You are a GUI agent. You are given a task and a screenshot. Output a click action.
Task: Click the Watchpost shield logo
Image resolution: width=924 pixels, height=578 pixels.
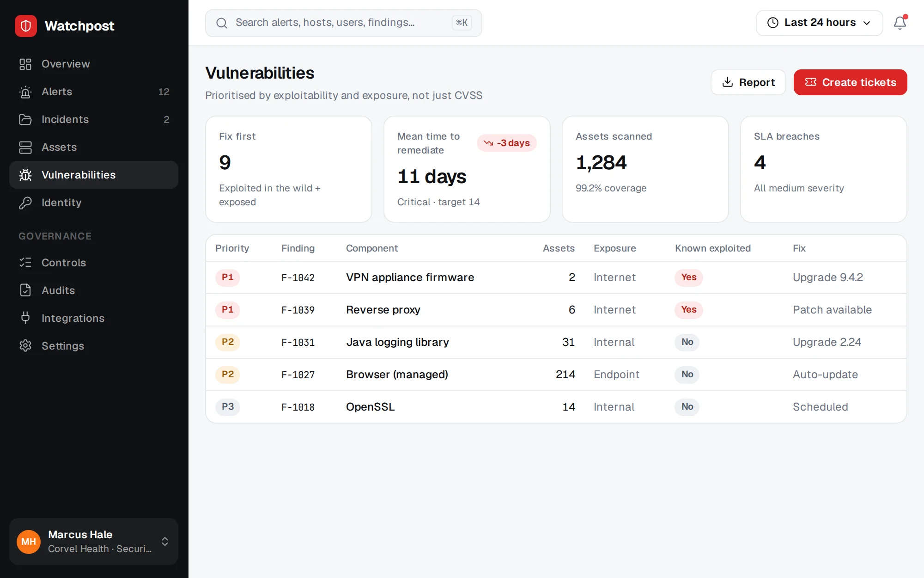tap(26, 26)
